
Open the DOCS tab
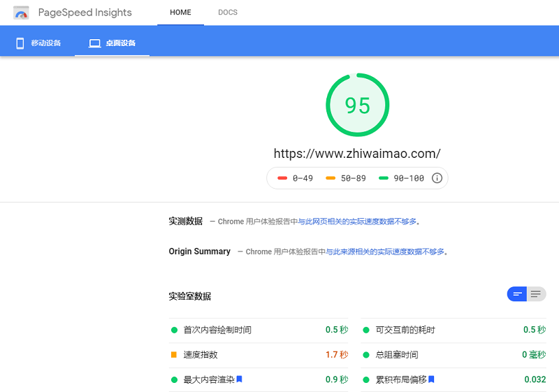coord(228,13)
